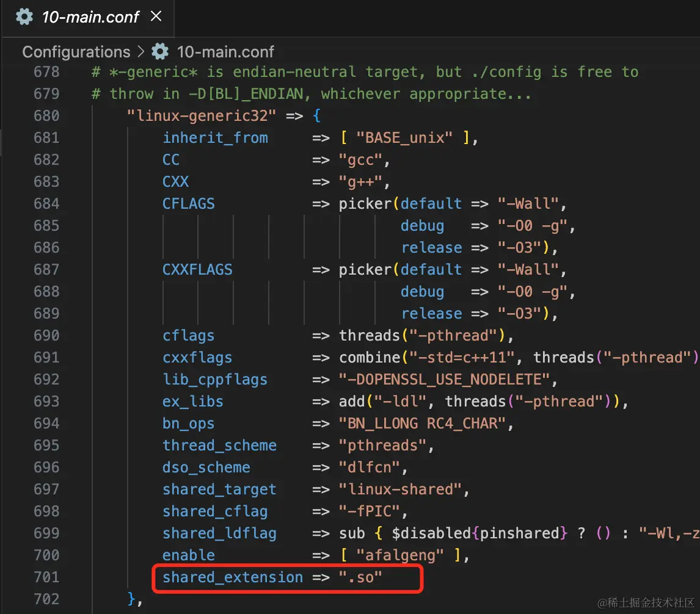Screen dimensions: 700x614
Task: Click the linux-shared string on line 697
Action: [x=403, y=489]
